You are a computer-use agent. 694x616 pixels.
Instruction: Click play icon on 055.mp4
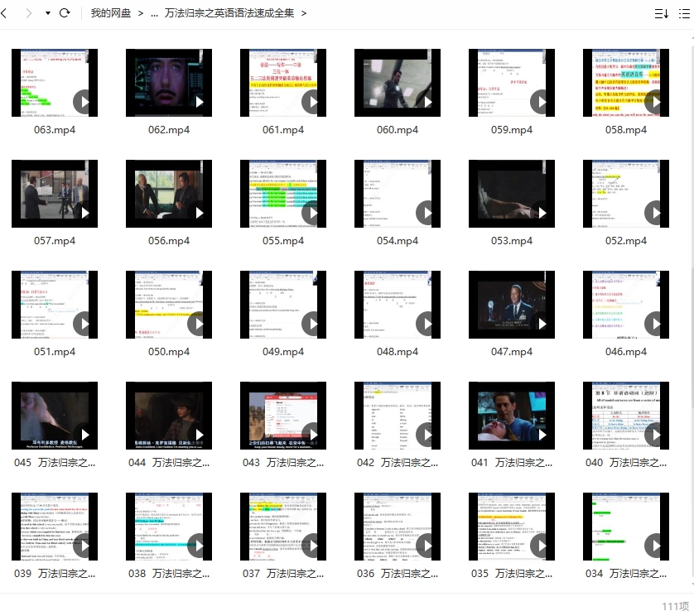click(313, 213)
